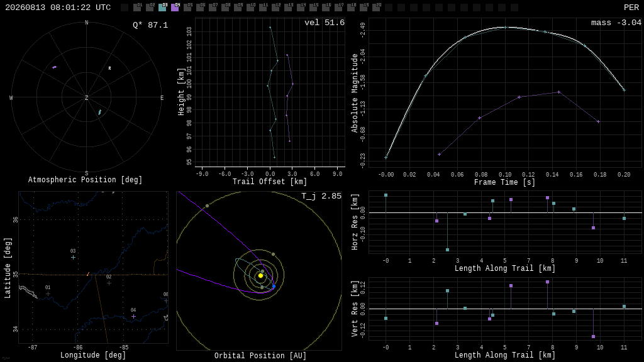The image size is (644, 362).
Task: Select station 18 square indicator
Action: tap(351, 8)
